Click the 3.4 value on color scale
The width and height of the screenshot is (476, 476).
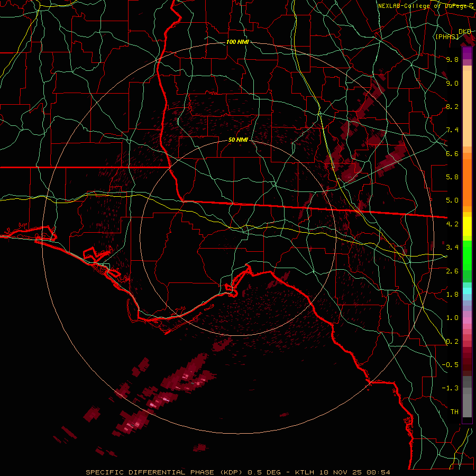[452, 247]
